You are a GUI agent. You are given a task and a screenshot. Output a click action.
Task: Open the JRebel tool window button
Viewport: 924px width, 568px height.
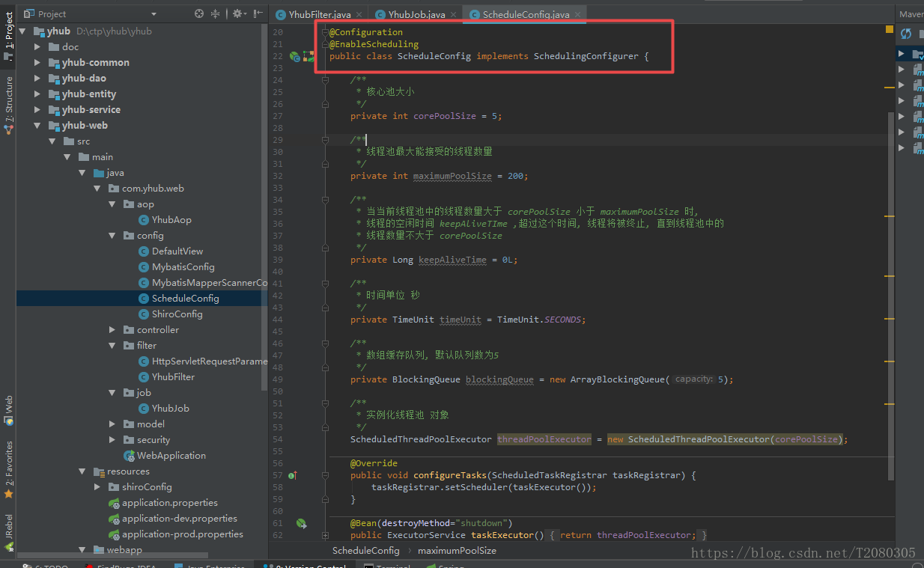pos(8,532)
